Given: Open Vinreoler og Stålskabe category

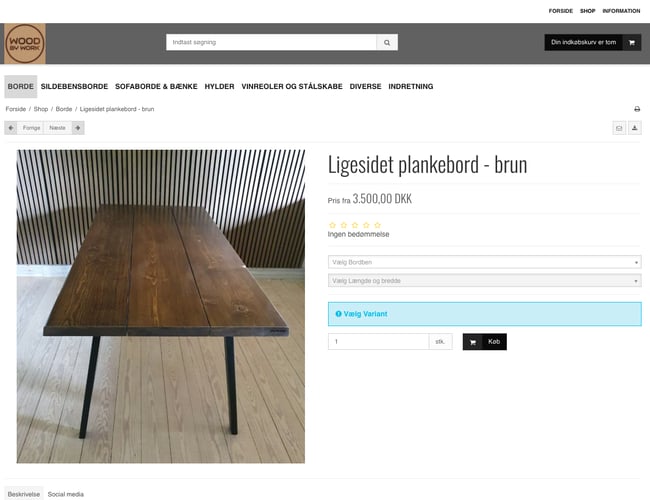Looking at the screenshot, I should (292, 86).
